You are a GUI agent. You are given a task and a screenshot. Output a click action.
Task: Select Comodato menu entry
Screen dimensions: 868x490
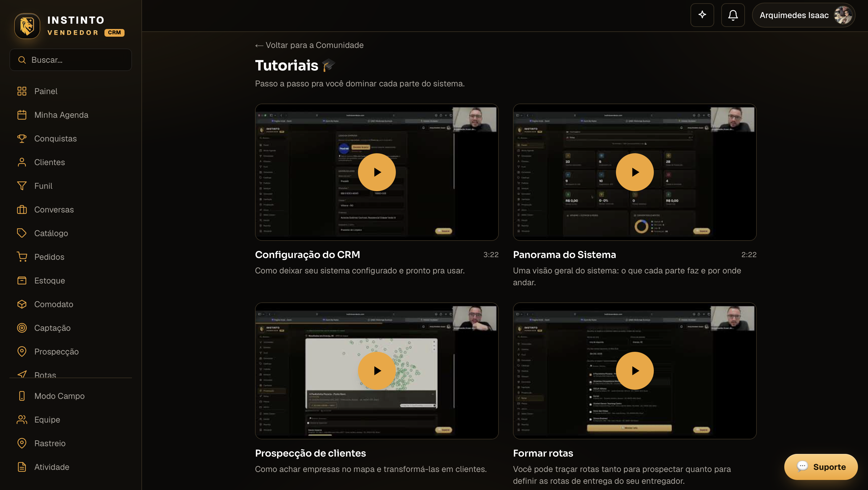click(71, 304)
